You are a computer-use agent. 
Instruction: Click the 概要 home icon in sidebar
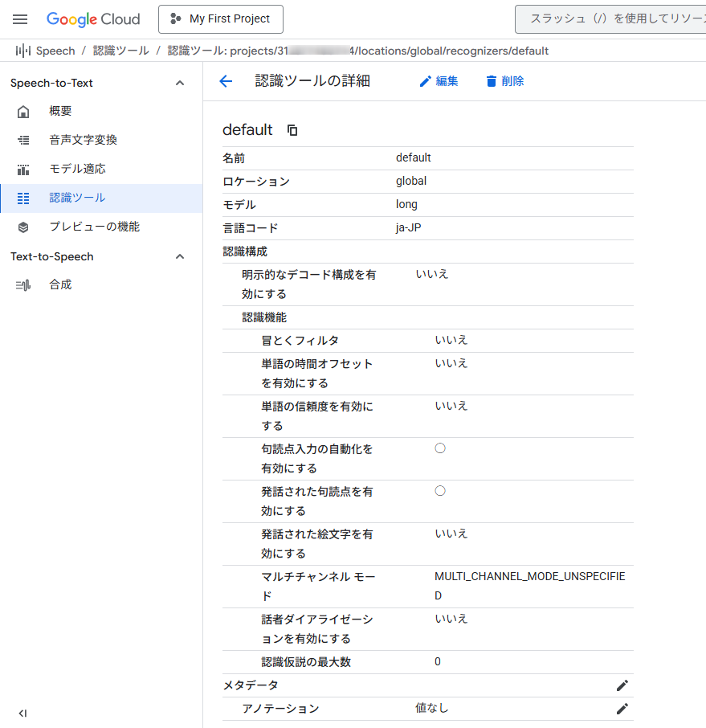coord(23,112)
